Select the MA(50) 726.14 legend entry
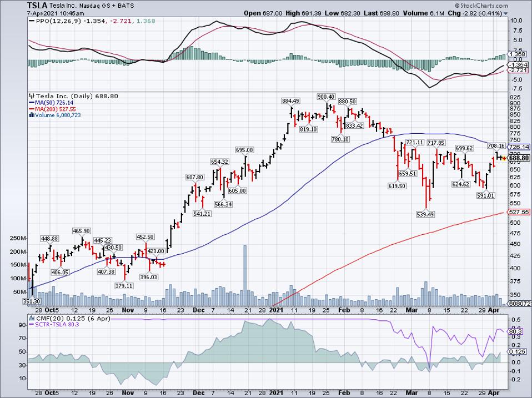The width and height of the screenshot is (532, 398). point(51,102)
